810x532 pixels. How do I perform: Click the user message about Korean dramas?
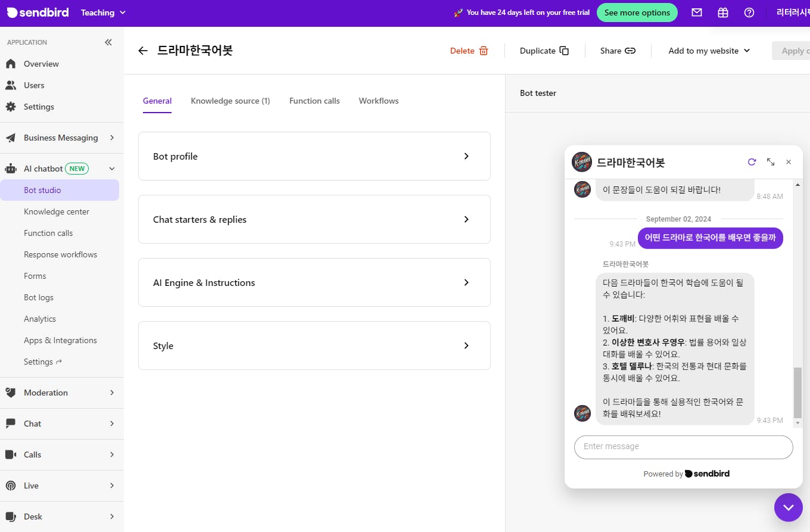711,238
